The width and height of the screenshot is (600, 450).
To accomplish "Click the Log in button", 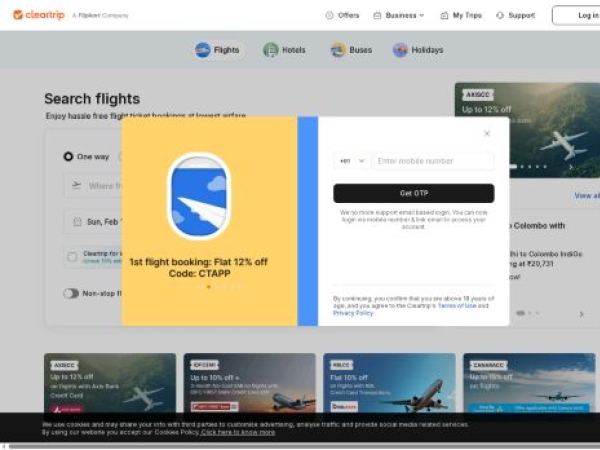I will pos(576,15).
